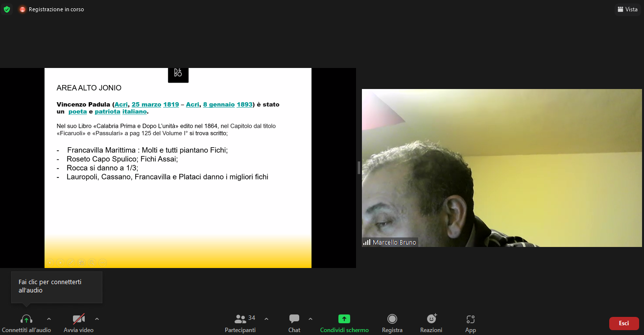Open the slide more options ellipsis
The height and width of the screenshot is (335, 644).
[103, 263]
